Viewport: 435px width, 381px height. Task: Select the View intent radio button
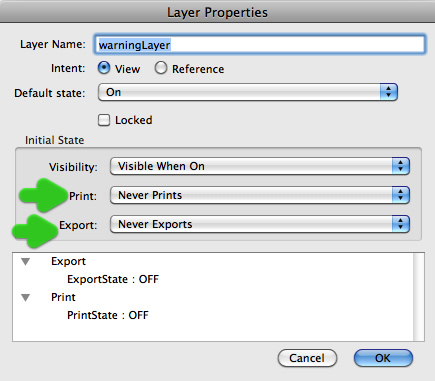click(x=104, y=68)
